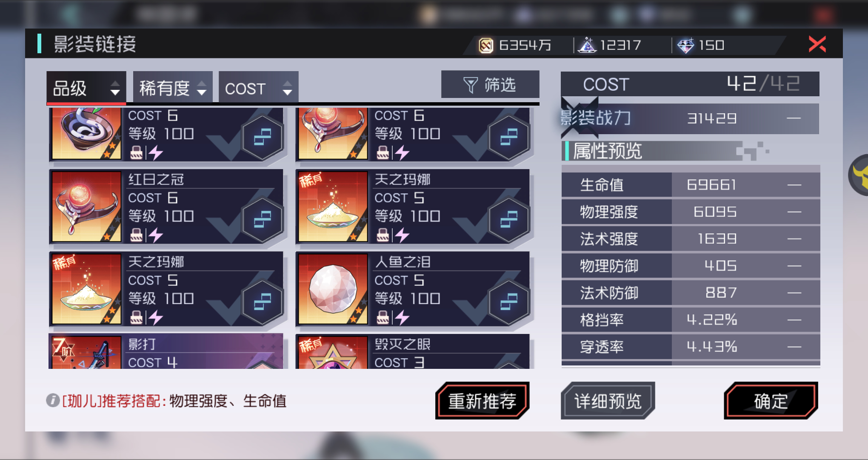Click link icon on right 天之玛娜 card
The image size is (868, 460).
click(x=509, y=220)
